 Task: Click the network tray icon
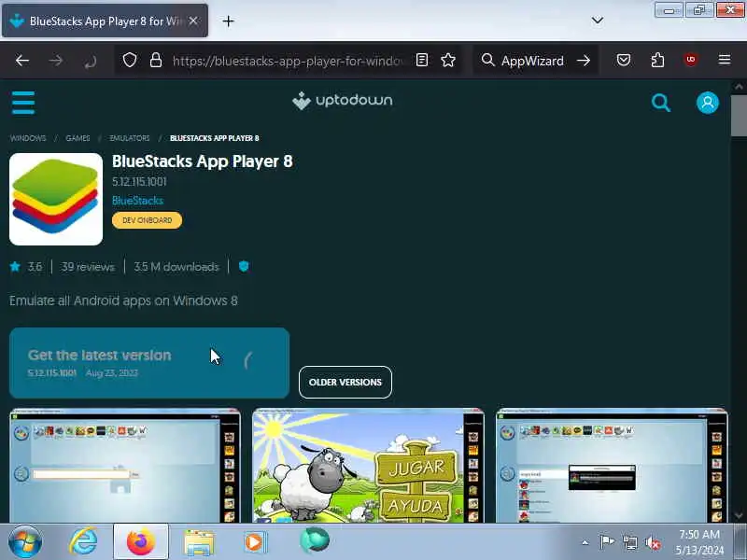(629, 542)
